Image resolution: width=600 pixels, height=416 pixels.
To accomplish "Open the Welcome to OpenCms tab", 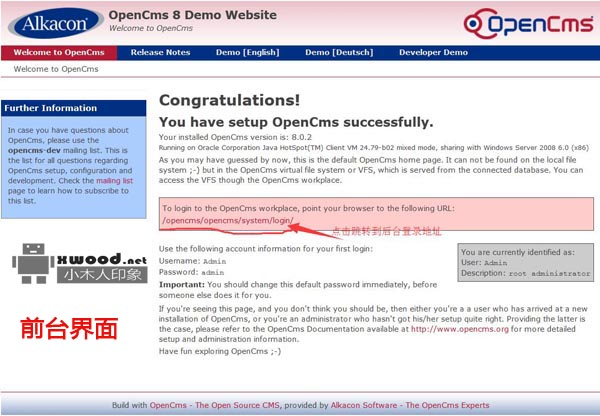I will pyautogui.click(x=59, y=52).
